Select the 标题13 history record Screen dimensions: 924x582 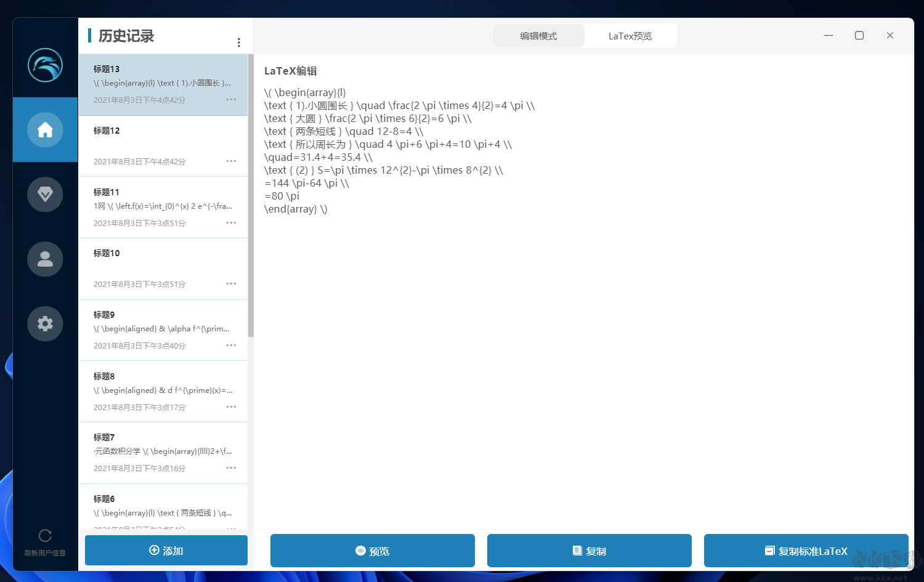pos(163,84)
